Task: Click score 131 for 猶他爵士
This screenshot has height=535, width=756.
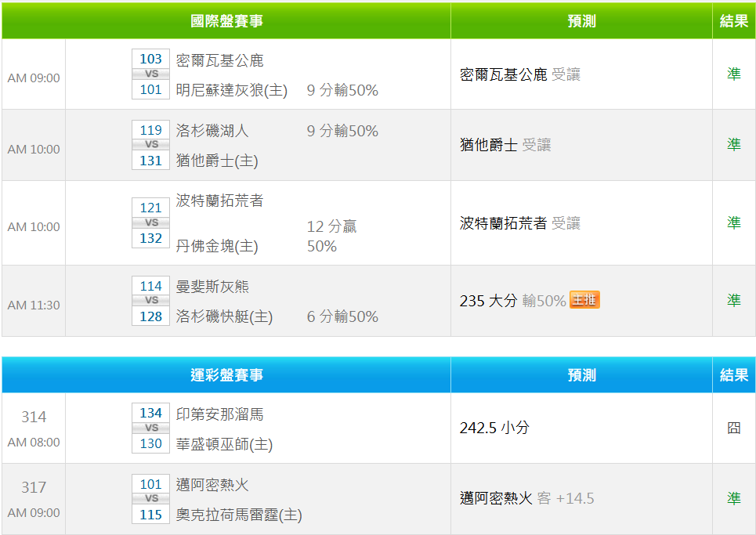Action: click(x=151, y=160)
